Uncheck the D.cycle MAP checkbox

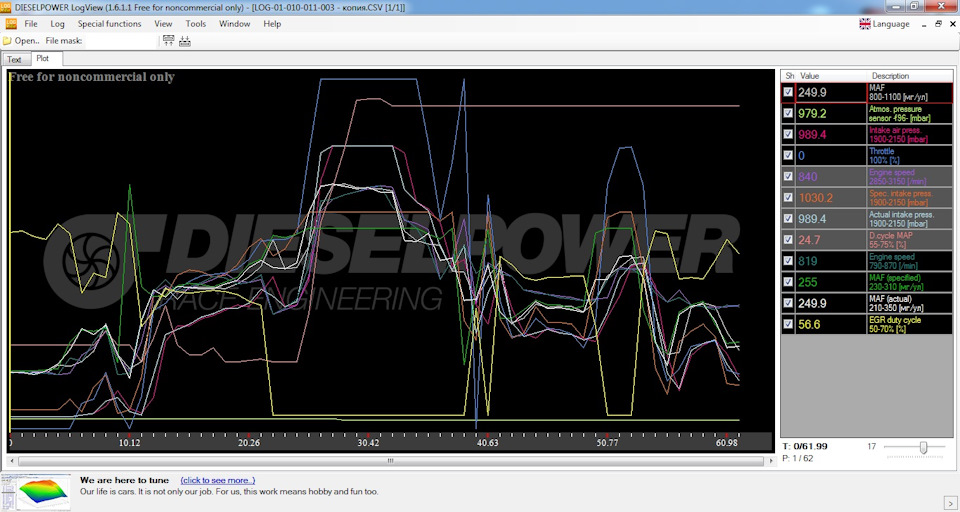pyautogui.click(x=789, y=240)
